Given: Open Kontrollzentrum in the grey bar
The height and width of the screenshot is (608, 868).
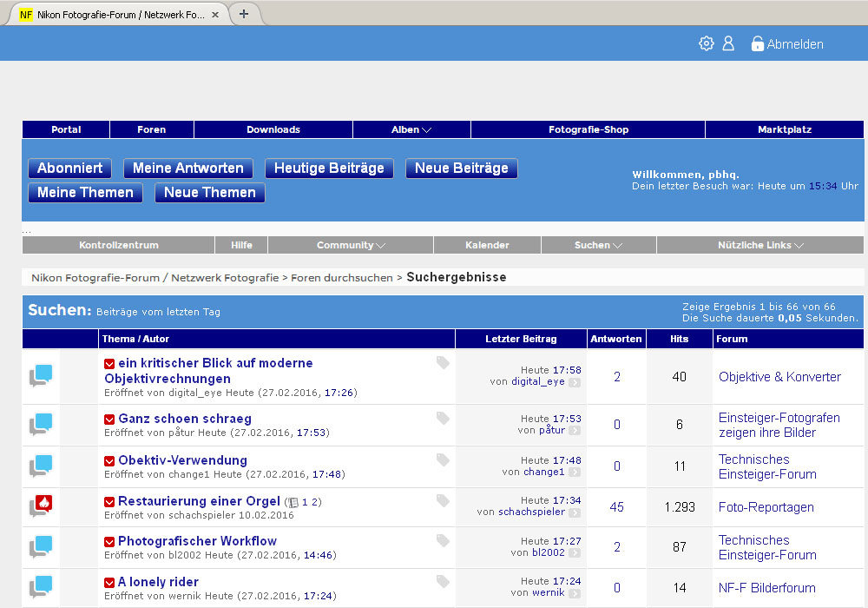Looking at the screenshot, I should click(x=118, y=245).
